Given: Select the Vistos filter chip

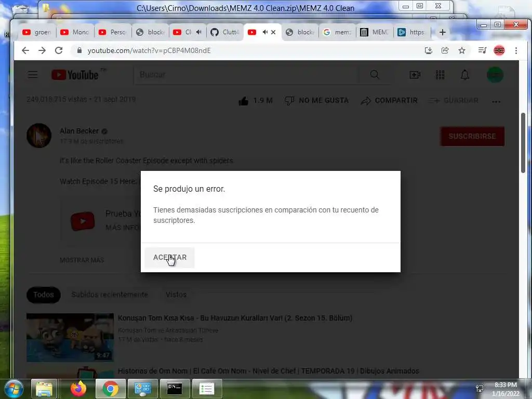Looking at the screenshot, I should point(176,295).
